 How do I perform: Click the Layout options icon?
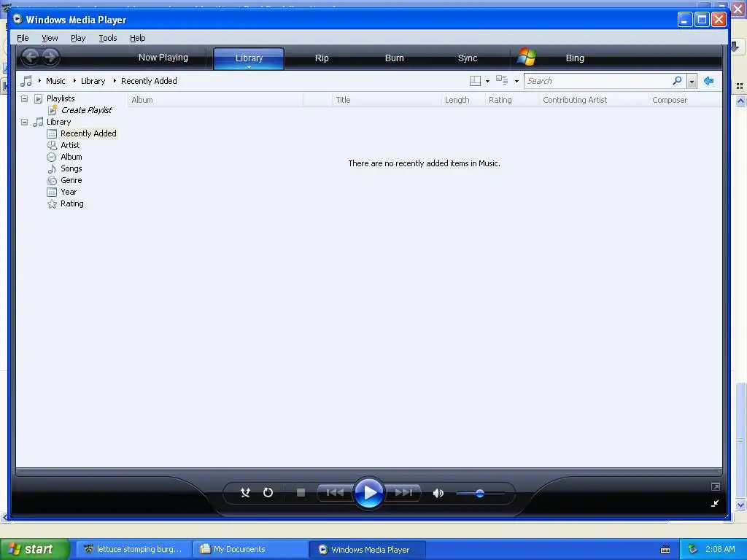click(x=475, y=81)
